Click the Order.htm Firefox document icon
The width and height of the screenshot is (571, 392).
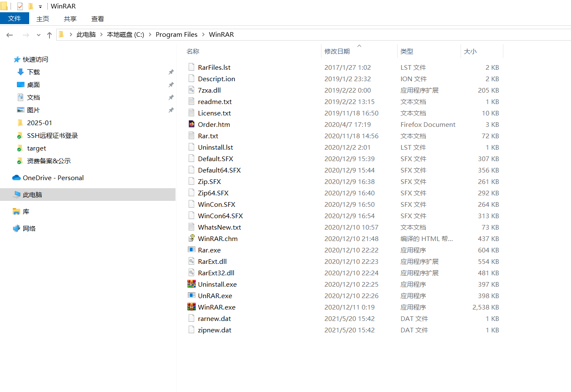pyautogui.click(x=192, y=124)
